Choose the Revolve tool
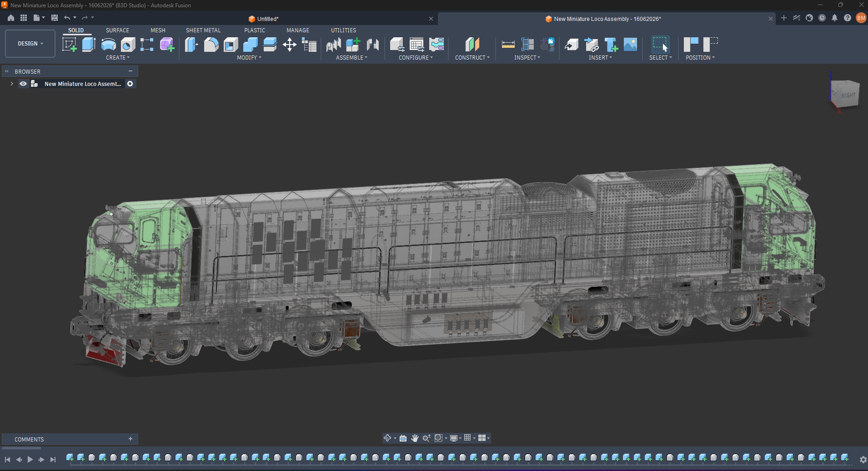 [x=108, y=45]
